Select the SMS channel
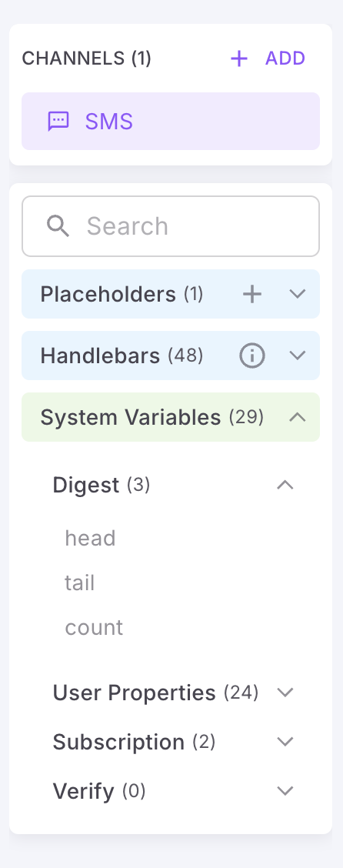 click(x=171, y=122)
